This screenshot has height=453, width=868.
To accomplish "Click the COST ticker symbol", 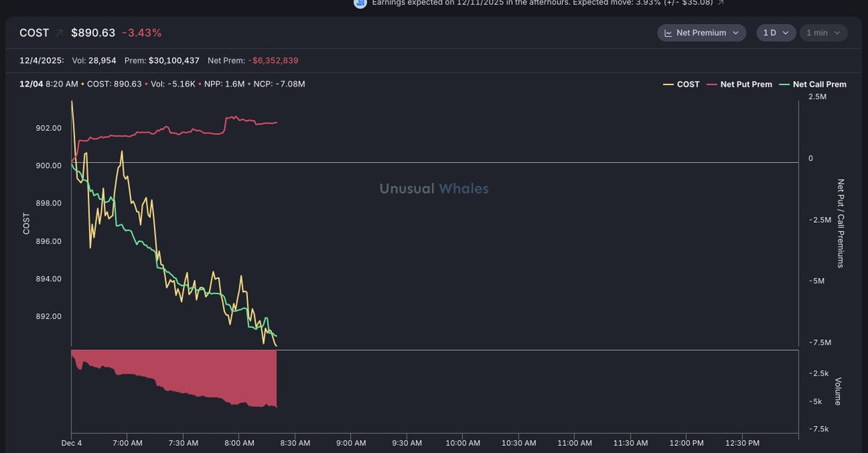I will [x=35, y=33].
